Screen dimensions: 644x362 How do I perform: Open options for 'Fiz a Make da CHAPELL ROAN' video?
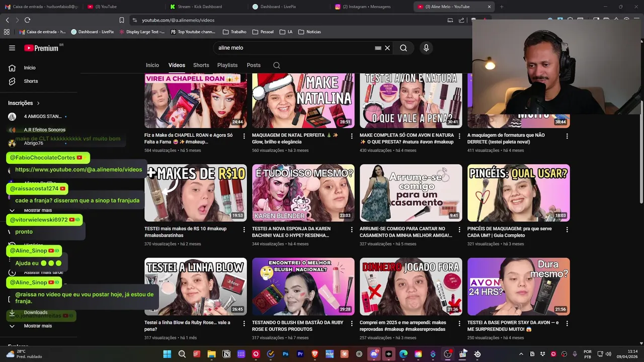tap(244, 136)
